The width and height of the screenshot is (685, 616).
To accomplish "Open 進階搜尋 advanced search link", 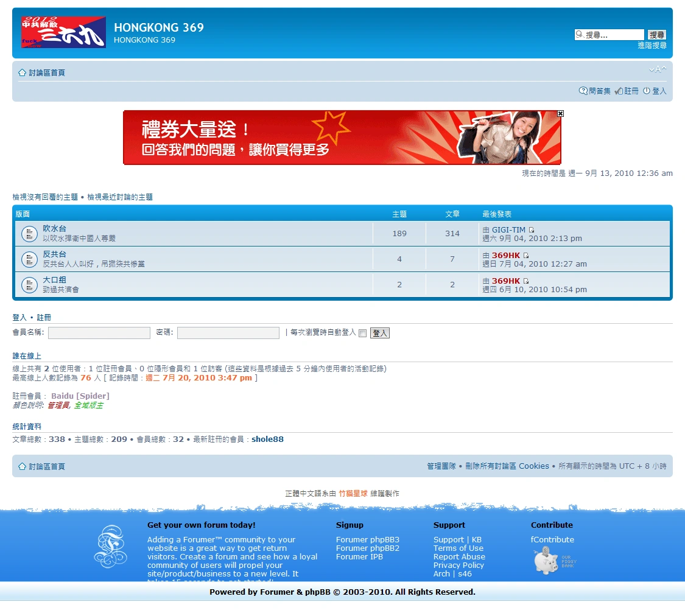I will 652,46.
